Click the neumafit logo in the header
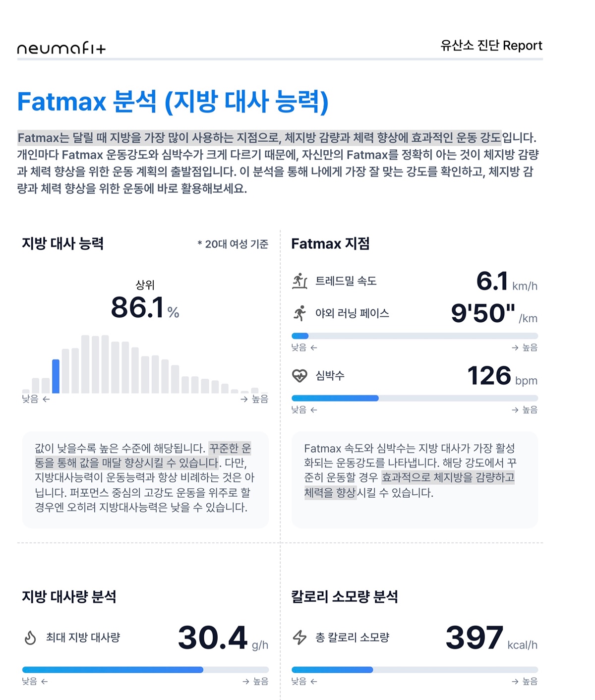The width and height of the screenshot is (595, 700). [61, 48]
